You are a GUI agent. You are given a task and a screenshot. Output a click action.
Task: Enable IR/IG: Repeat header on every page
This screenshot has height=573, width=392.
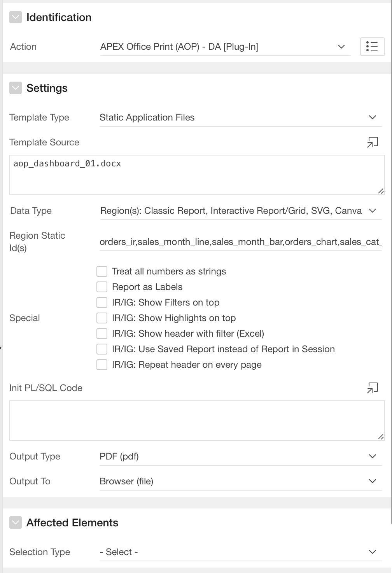tap(102, 365)
